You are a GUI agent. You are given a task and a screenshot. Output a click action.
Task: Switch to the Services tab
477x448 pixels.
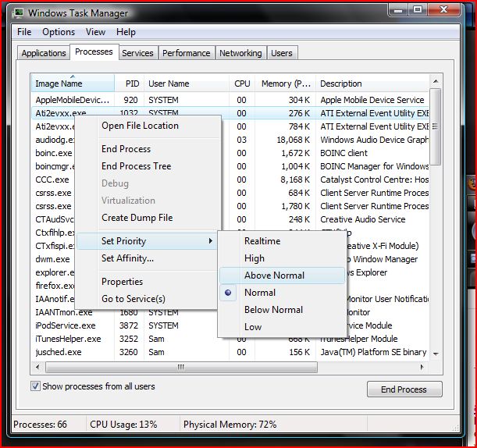(x=138, y=53)
